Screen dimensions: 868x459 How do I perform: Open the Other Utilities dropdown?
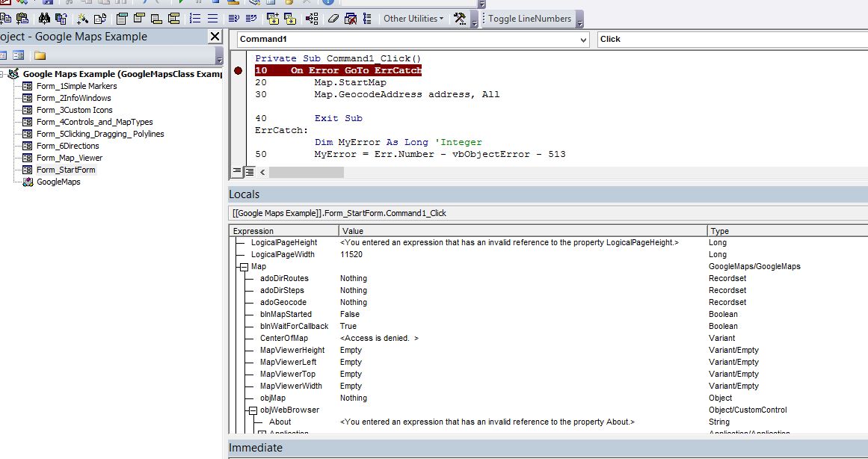pyautogui.click(x=413, y=19)
